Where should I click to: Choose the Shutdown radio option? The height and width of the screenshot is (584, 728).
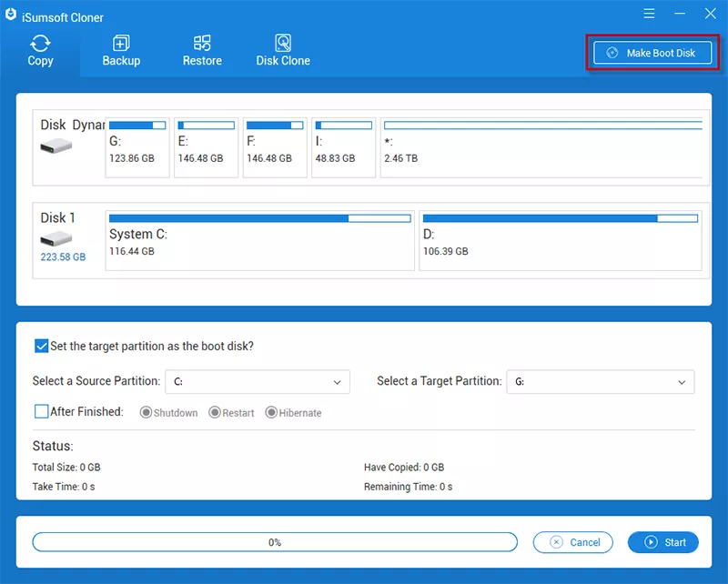(x=146, y=412)
